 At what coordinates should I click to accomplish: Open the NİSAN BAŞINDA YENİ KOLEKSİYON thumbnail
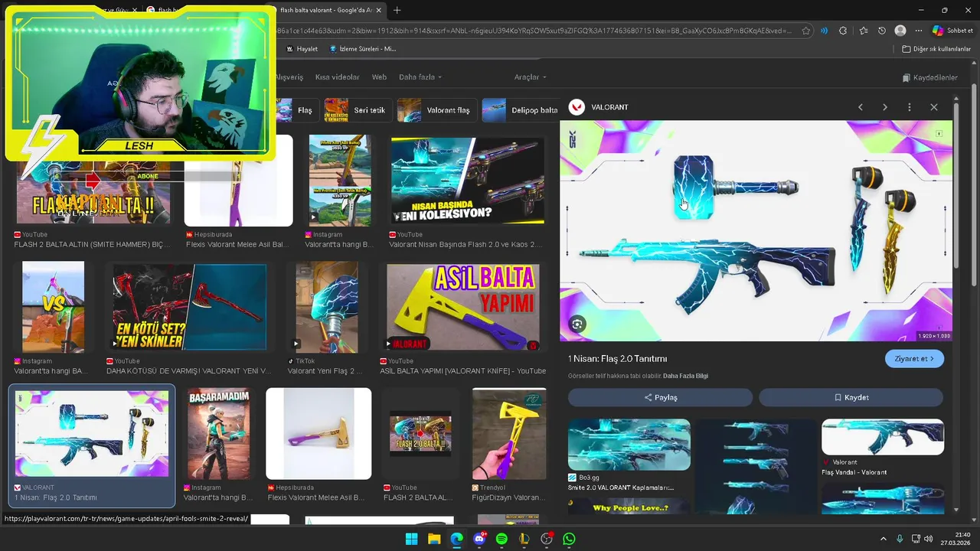[468, 181]
